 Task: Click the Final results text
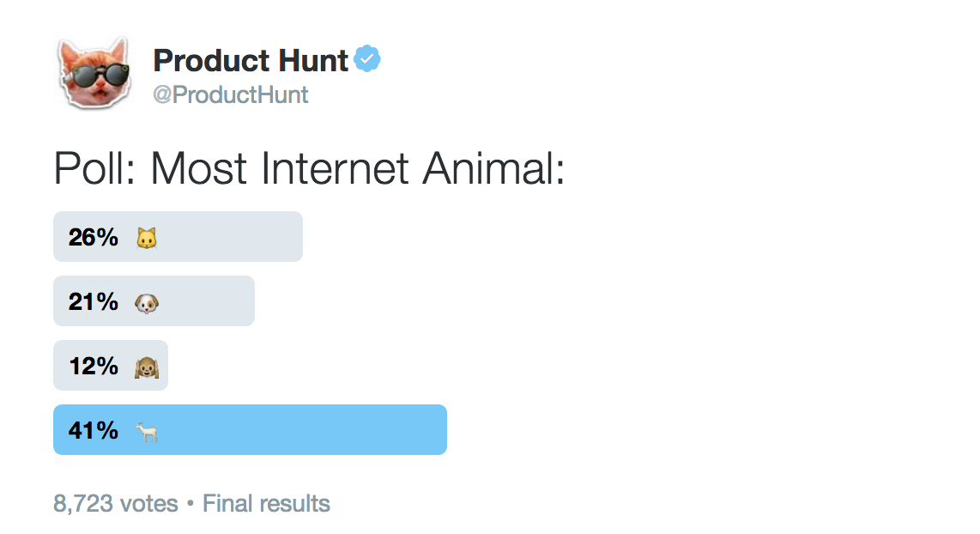(266, 503)
